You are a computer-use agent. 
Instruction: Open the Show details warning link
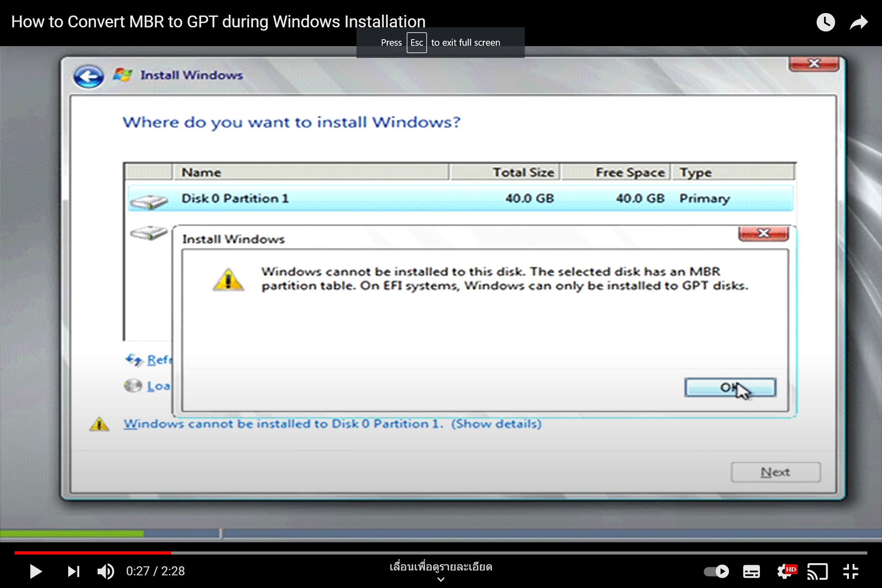(496, 424)
